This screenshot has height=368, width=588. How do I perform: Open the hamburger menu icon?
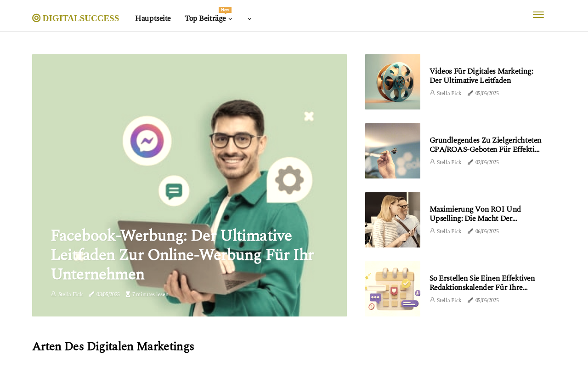click(538, 15)
